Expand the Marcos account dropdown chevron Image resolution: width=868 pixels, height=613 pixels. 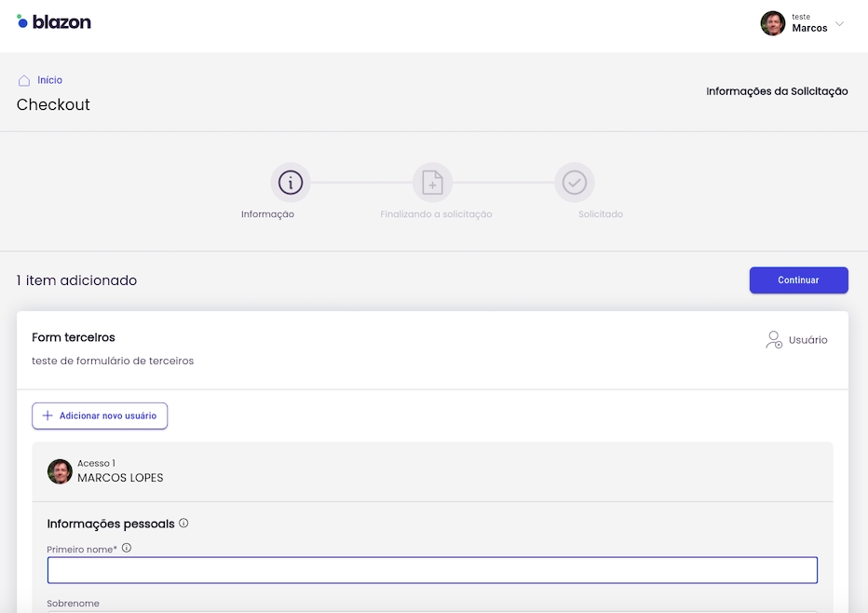[x=840, y=24]
